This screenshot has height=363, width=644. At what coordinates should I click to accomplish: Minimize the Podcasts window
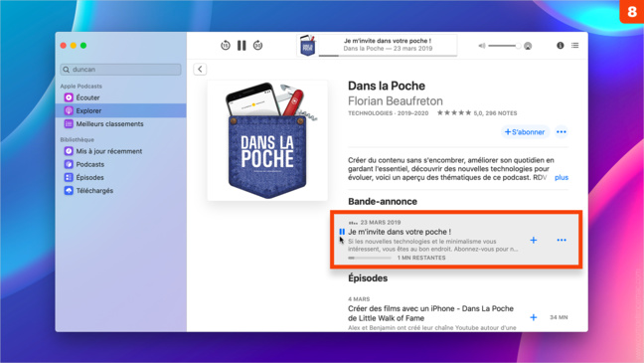[74, 46]
